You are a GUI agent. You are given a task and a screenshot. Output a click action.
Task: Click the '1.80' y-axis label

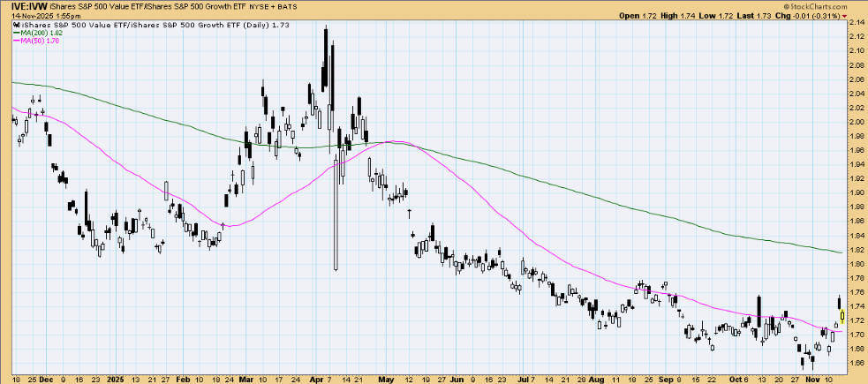click(857, 263)
